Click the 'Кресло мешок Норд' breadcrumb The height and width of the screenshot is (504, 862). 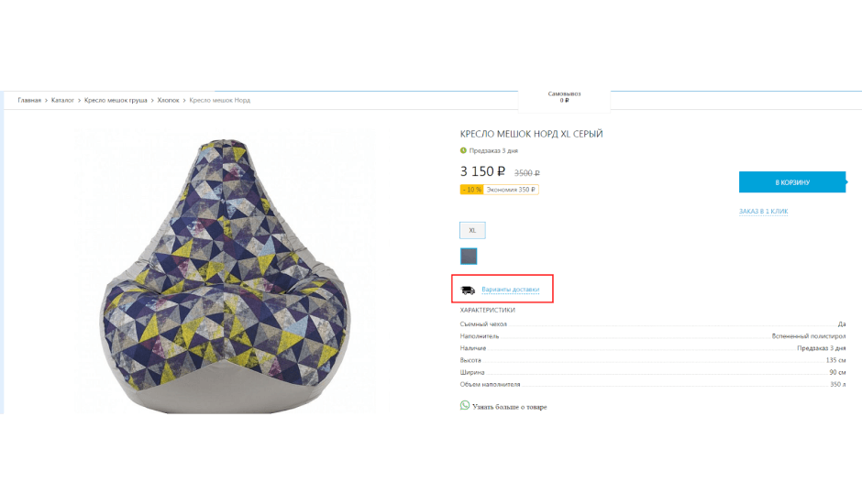219,100
